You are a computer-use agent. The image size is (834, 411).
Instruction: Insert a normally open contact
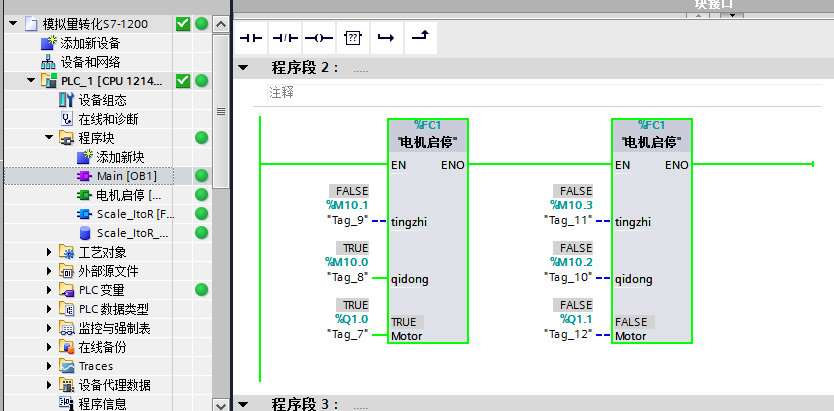(x=249, y=38)
